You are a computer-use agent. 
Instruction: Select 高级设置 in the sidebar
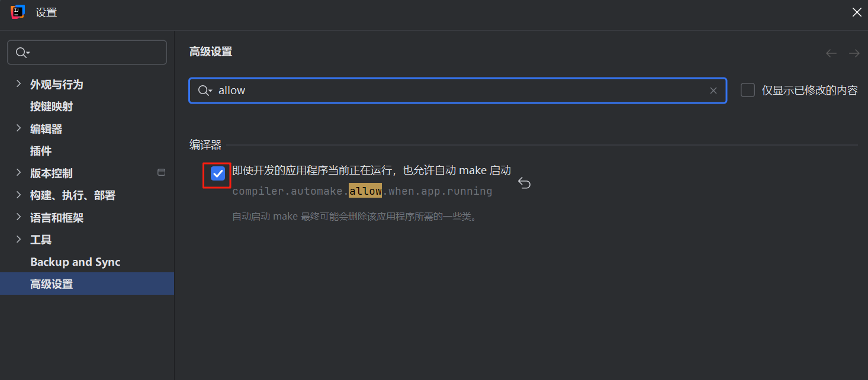coord(52,284)
